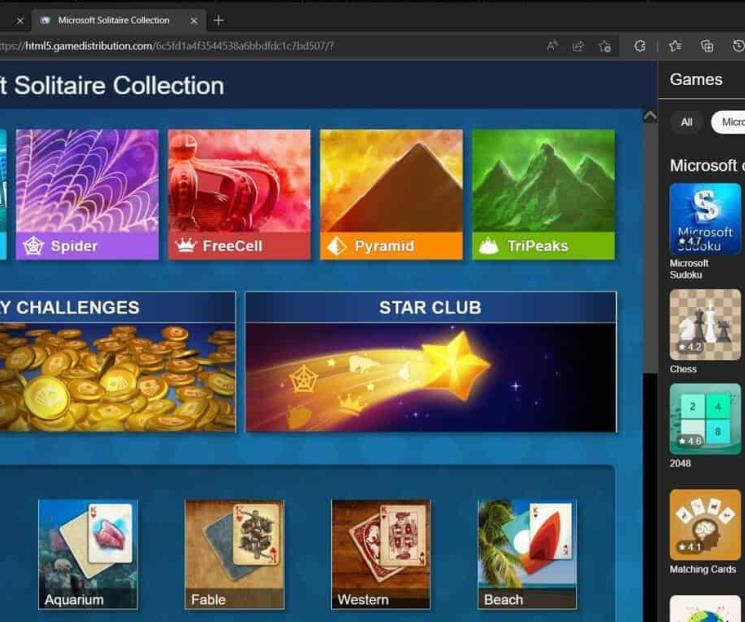
Task: Click the Share page icon
Action: pyautogui.click(x=578, y=46)
